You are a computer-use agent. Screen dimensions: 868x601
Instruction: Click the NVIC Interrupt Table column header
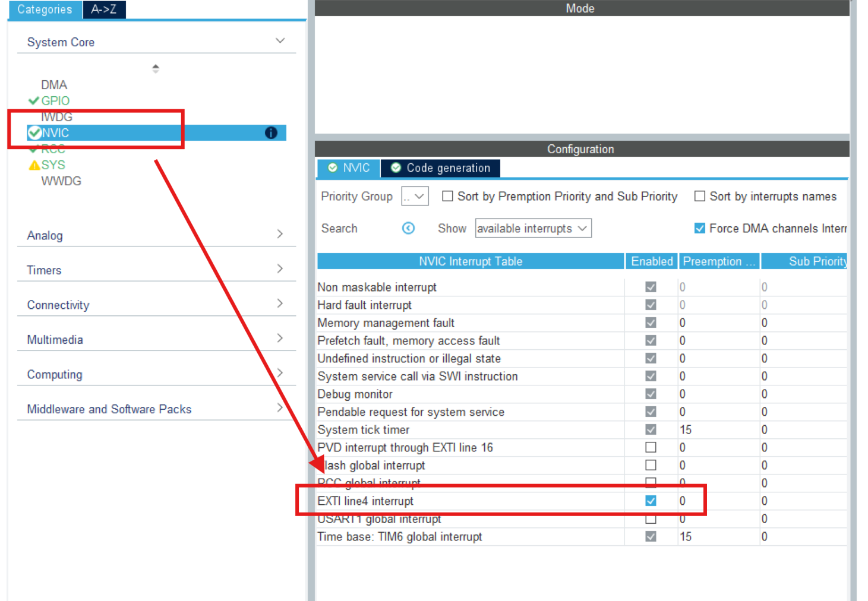tap(471, 261)
